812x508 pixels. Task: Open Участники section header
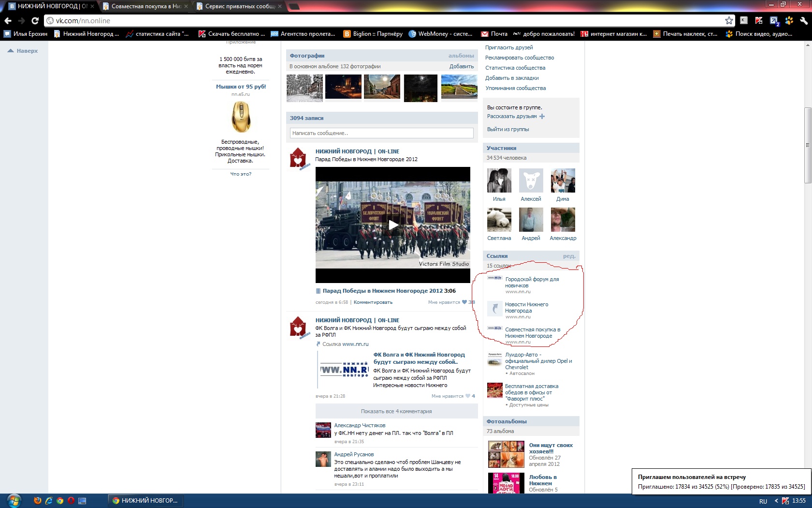click(x=531, y=148)
